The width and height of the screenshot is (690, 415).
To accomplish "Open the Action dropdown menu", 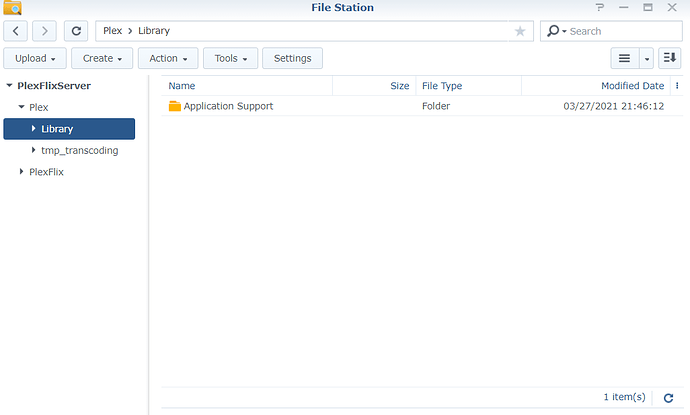I will tap(168, 58).
